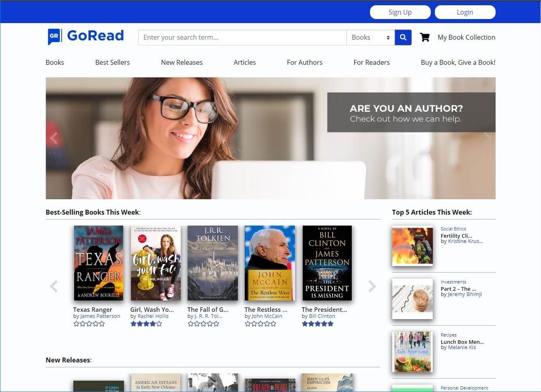
Task: Open The President is Missing cover
Action: point(327,263)
